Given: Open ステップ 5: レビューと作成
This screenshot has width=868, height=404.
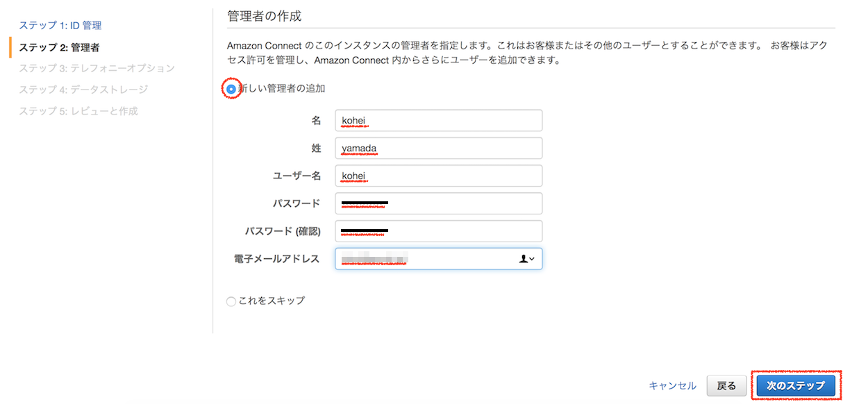Looking at the screenshot, I should [x=78, y=110].
